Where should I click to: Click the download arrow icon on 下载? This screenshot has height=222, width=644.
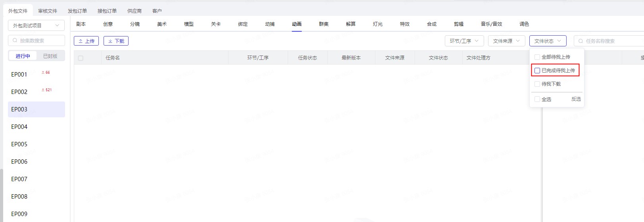click(110, 41)
